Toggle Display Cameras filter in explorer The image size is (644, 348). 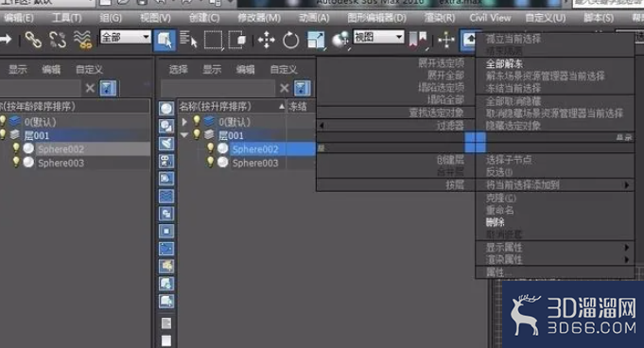[x=166, y=161]
